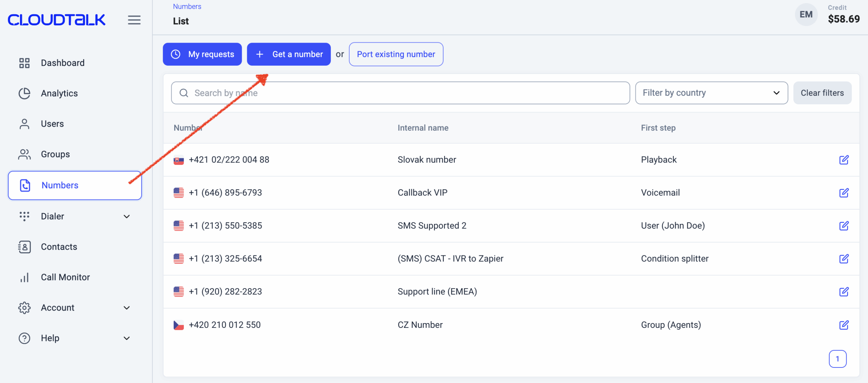This screenshot has width=868, height=383.
Task: Open the edit icon for SMS Supported 2
Action: click(x=844, y=226)
